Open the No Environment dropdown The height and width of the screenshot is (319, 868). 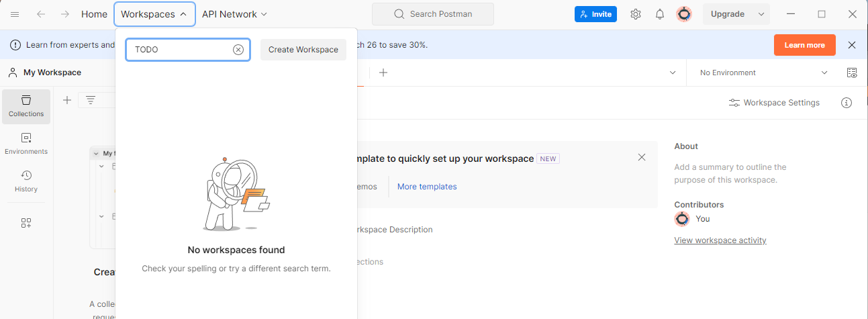[x=763, y=73]
